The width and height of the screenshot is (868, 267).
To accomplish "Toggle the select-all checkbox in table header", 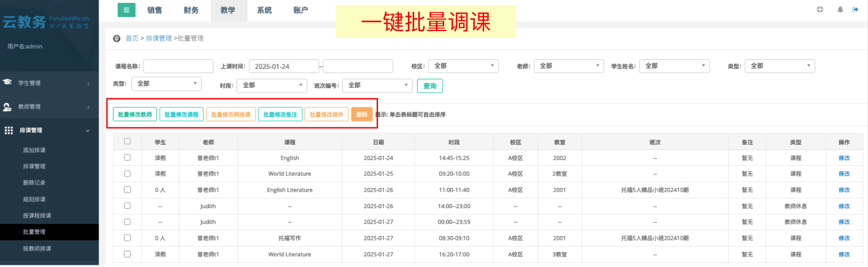I will [x=127, y=141].
